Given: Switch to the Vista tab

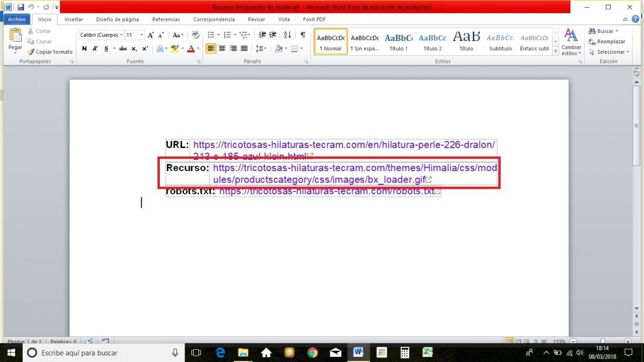Looking at the screenshot, I should 284,19.
